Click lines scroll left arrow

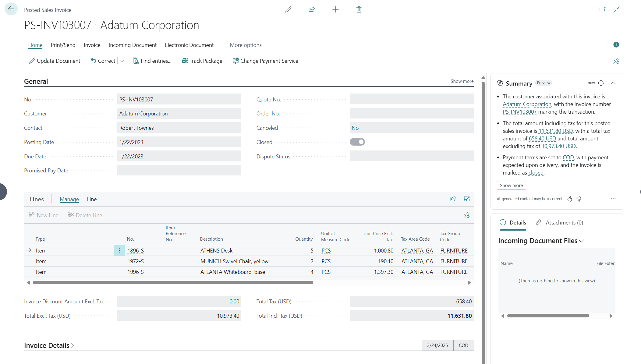[x=28, y=283]
